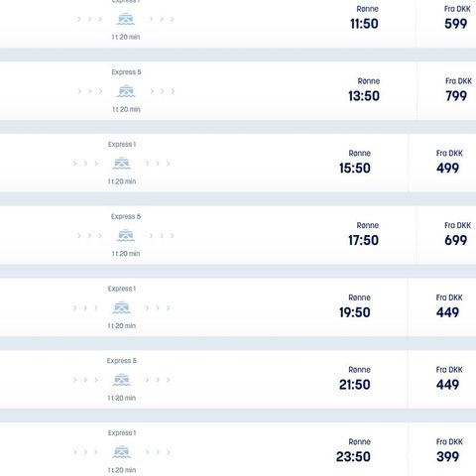Click the ferry icon for 17:50 departure
This screenshot has height=476, width=476.
126,235
